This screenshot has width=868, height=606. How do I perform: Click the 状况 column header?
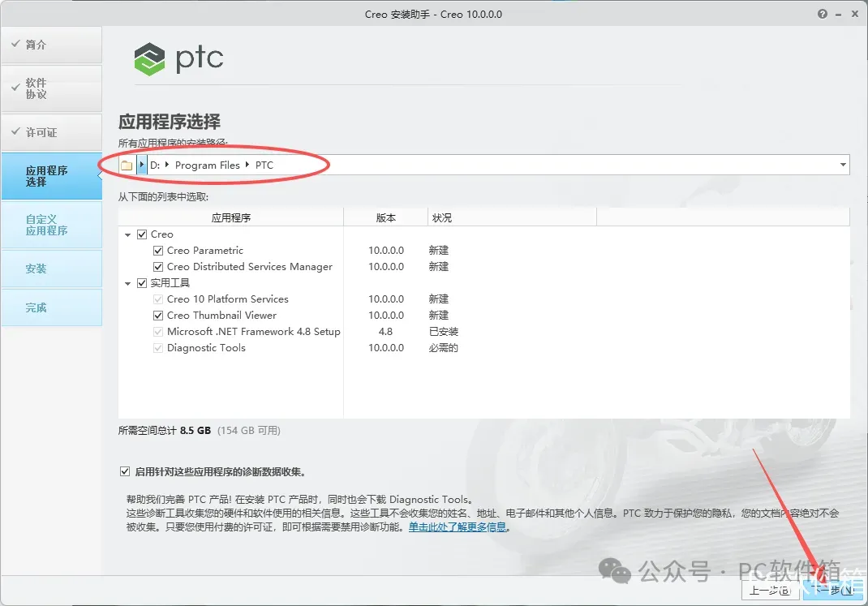click(x=512, y=217)
